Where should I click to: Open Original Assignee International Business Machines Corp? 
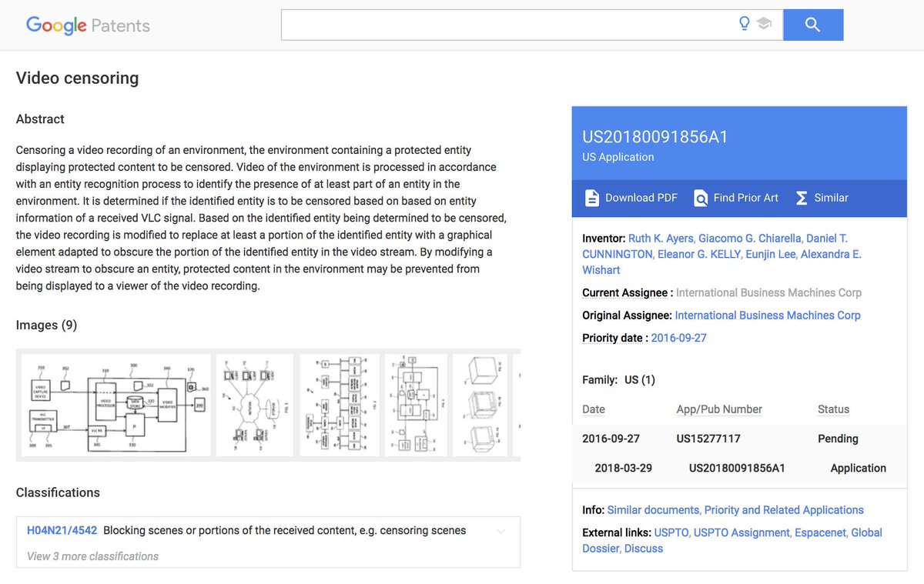pos(768,315)
